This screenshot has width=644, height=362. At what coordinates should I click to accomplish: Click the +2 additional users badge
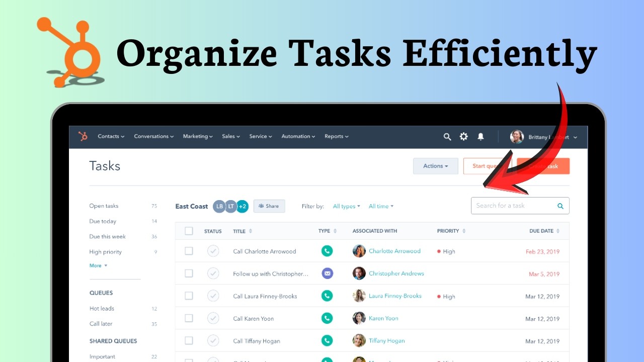(x=243, y=206)
